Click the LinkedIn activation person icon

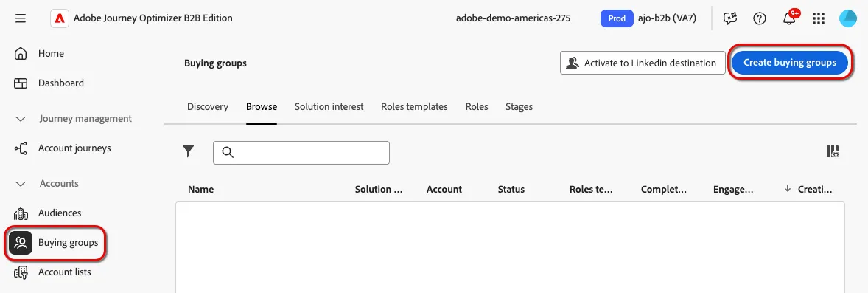click(573, 63)
